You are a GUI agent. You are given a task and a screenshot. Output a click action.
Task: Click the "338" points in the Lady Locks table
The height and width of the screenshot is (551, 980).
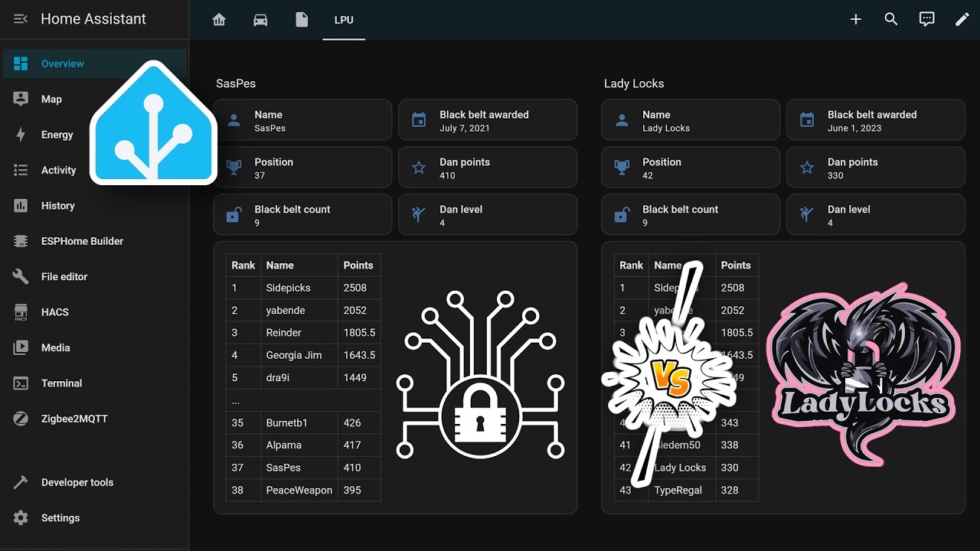tap(730, 445)
